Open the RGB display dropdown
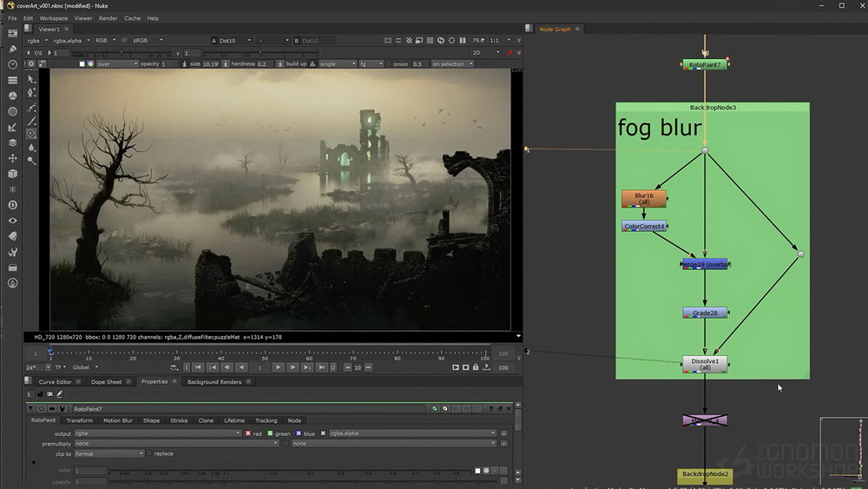Viewport: 868px width, 489px height. [x=106, y=41]
